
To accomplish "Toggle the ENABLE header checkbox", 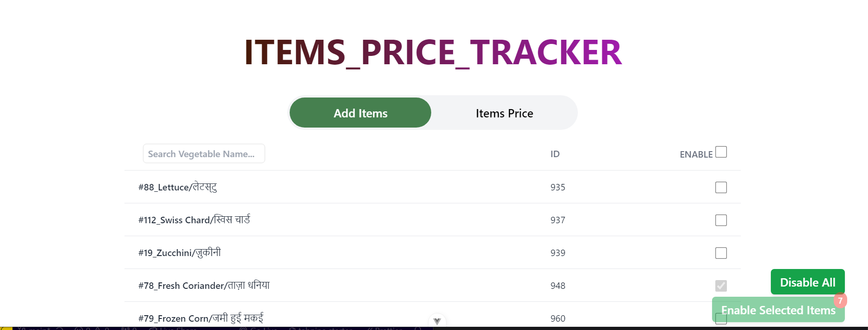I will coord(721,152).
